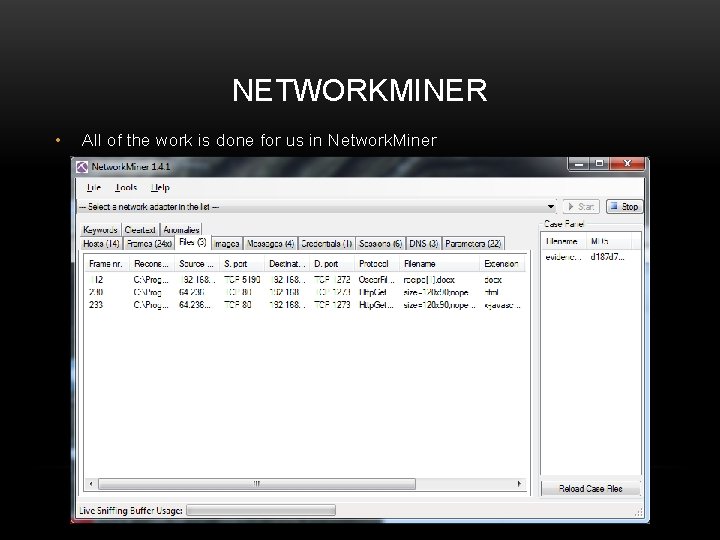Select the recipe docx filename cell

[429, 280]
